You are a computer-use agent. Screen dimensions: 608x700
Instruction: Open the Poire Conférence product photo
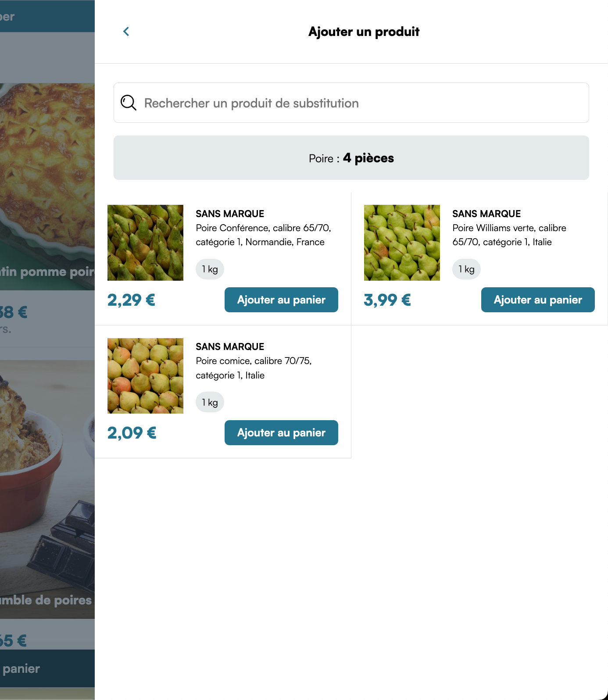(x=145, y=243)
